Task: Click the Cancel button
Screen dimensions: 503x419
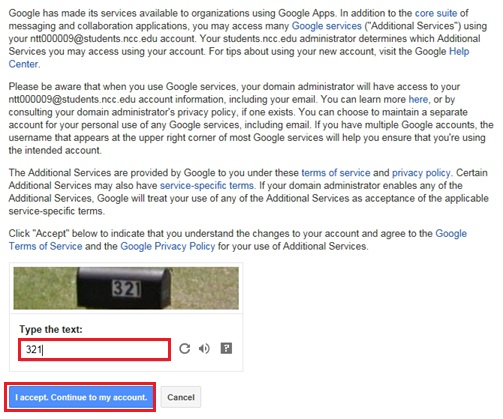Action: pos(181,397)
